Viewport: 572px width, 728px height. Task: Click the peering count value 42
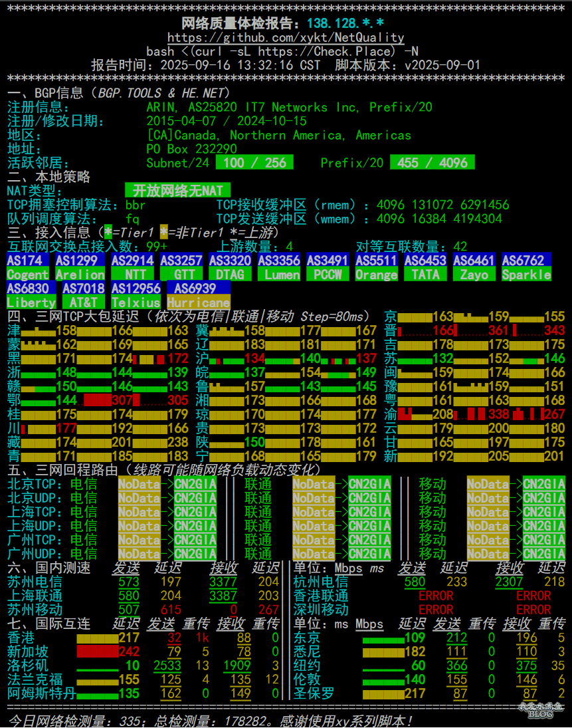click(x=460, y=247)
